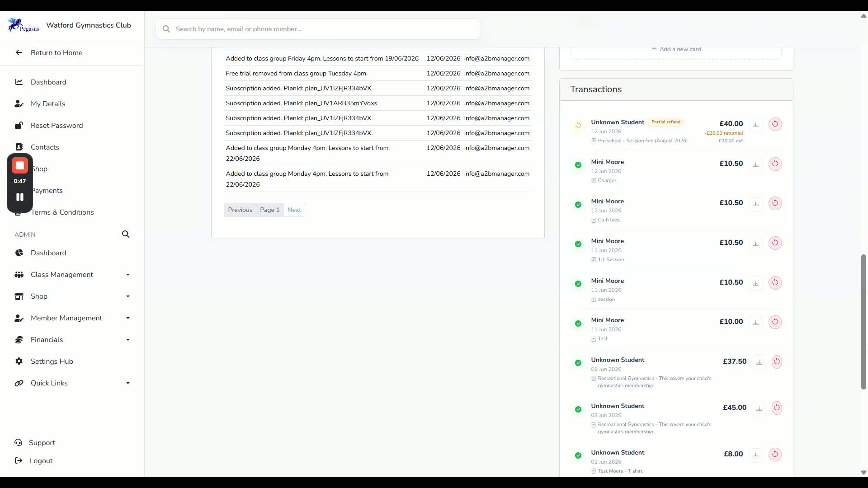Focus the name, email or phone search field

(318, 29)
